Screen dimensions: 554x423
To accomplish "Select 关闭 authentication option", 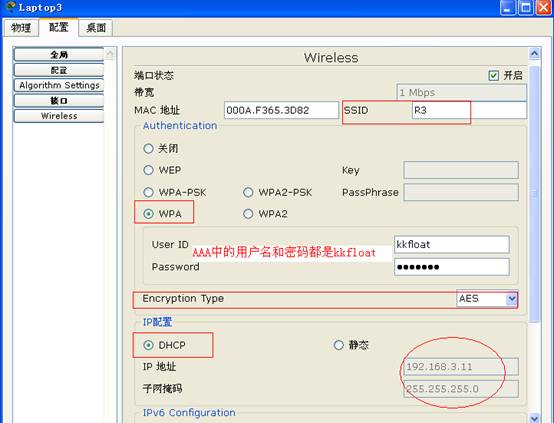I will click(148, 148).
